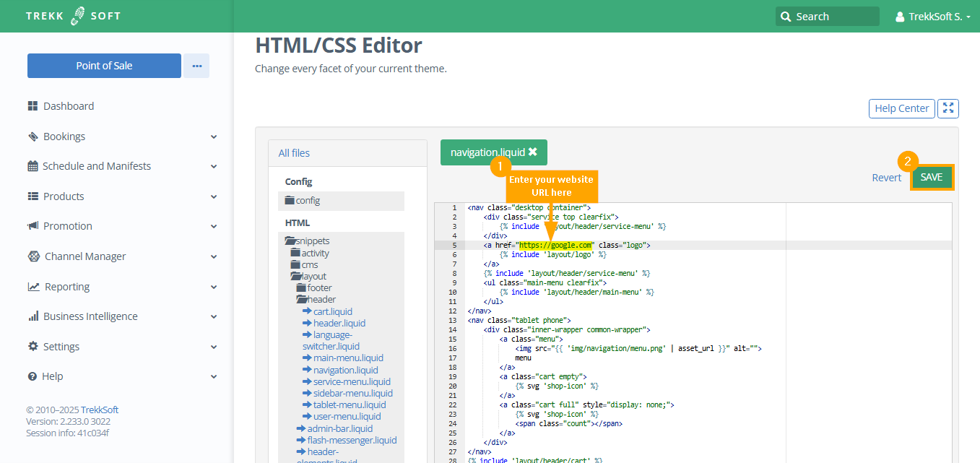Open the TrekkSoft S. user dropdown

[x=932, y=17]
